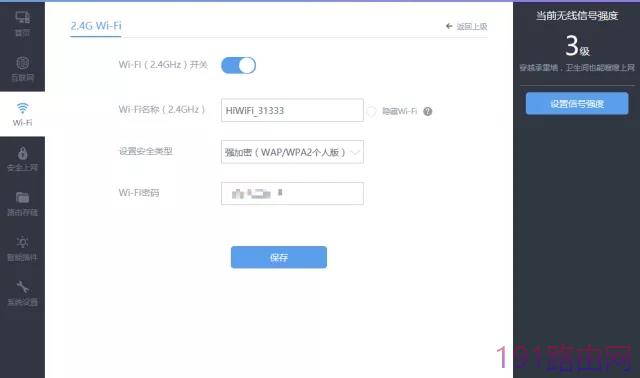Click the Wi-Fi name (2.4GHz) label
Viewport: 640px width, 378px height.
click(x=162, y=109)
